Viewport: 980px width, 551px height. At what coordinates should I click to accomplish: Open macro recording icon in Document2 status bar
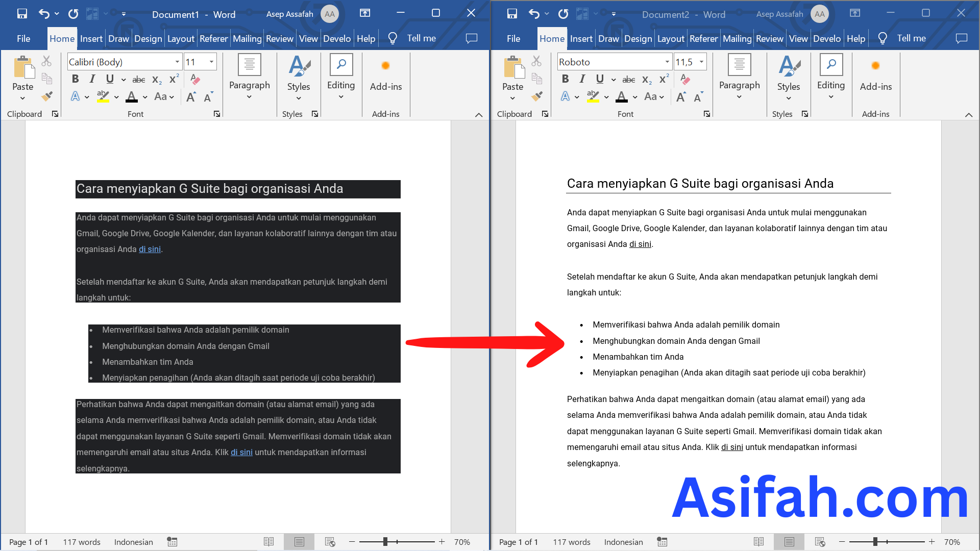pos(662,542)
